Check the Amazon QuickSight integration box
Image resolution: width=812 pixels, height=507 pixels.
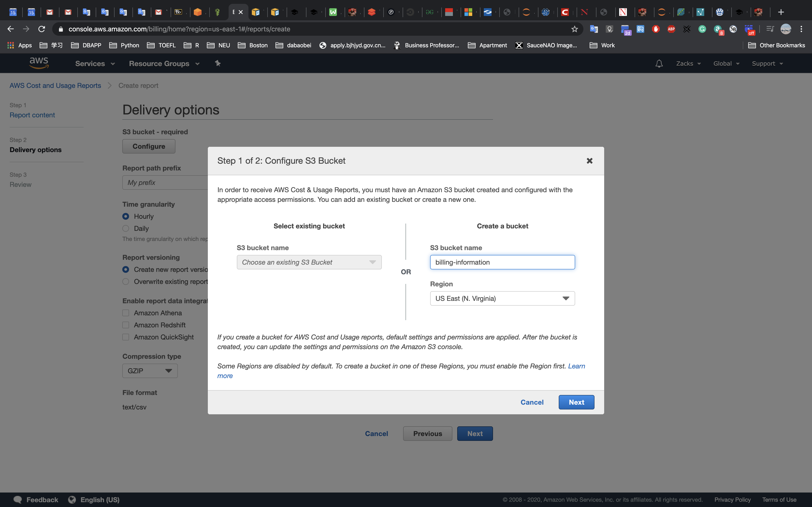pos(126,337)
